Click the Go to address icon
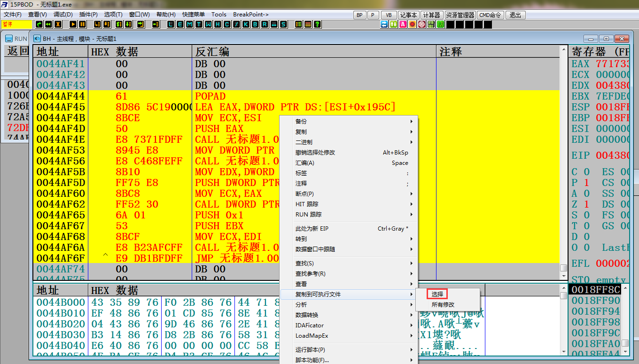The image size is (639, 364). (x=156, y=24)
